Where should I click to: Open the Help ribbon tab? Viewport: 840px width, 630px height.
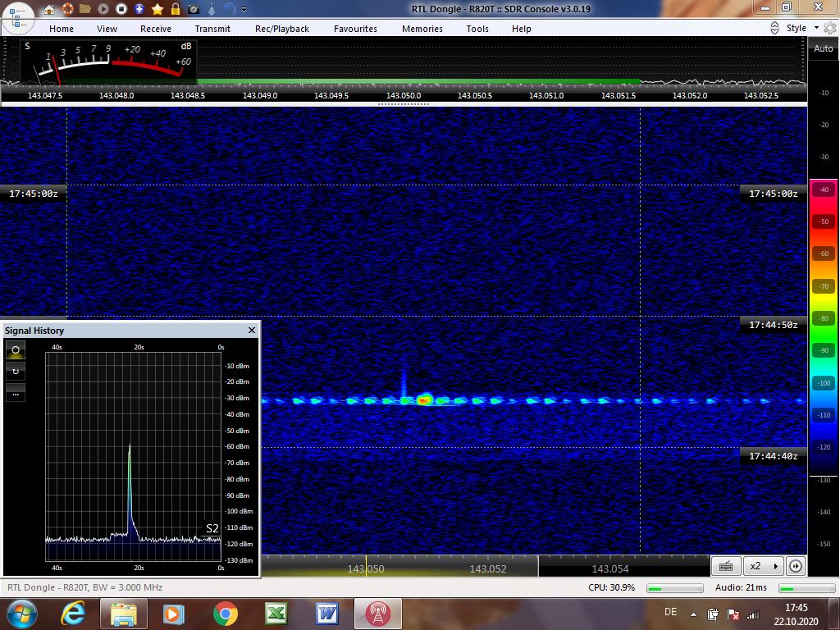521,29
